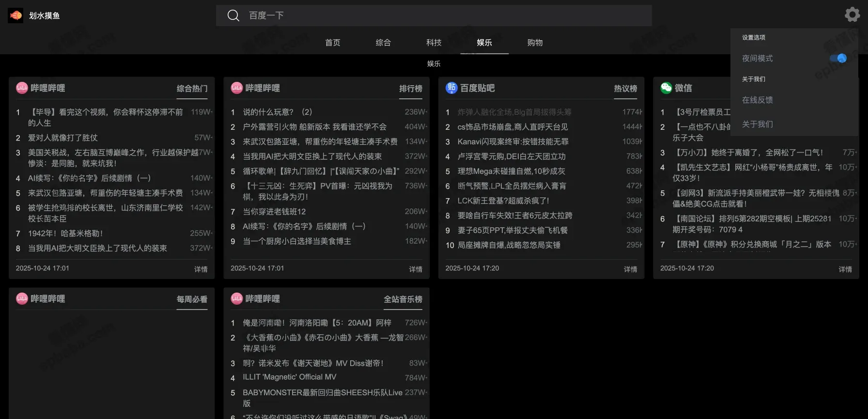Open item 【南国论坛】排列5第282期
The width and height of the screenshot is (868, 419).
click(x=752, y=224)
